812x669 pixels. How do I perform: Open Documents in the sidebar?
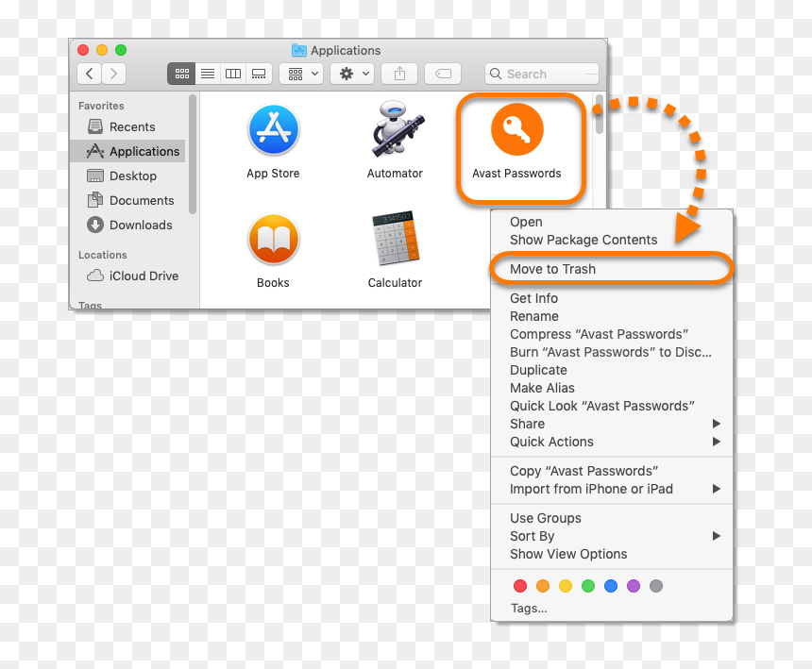click(x=127, y=200)
